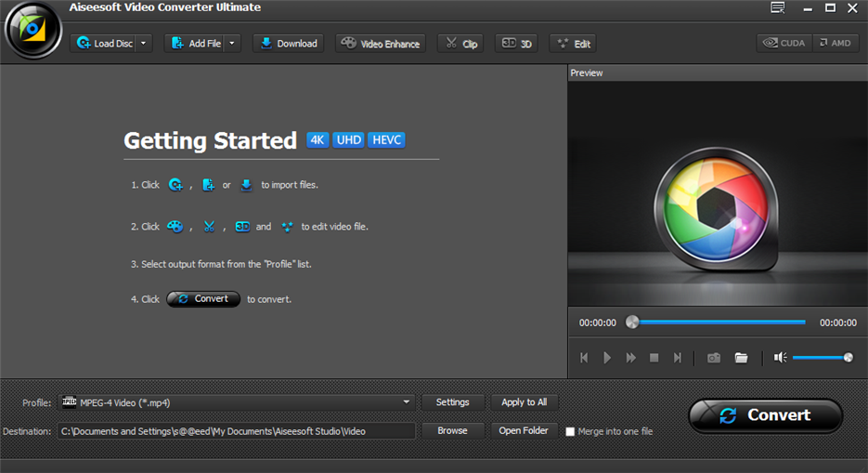The width and height of the screenshot is (868, 473).
Task: Click the Destination path field
Action: (237, 431)
